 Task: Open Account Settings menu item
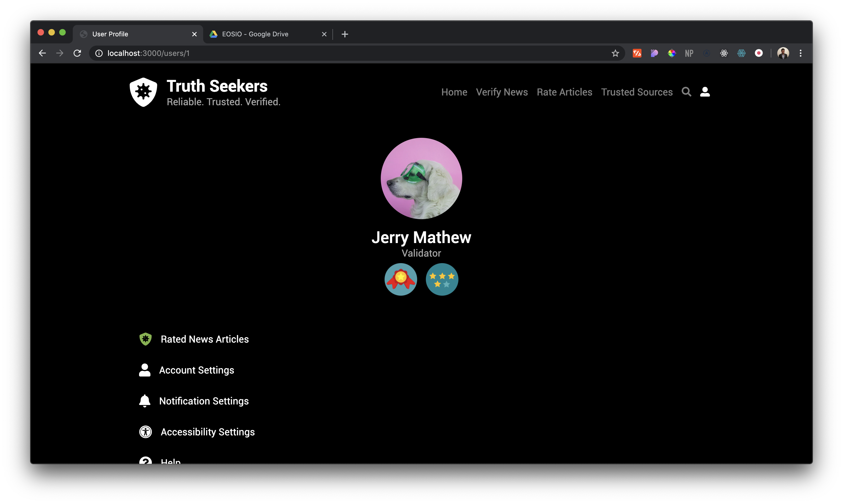(x=196, y=370)
